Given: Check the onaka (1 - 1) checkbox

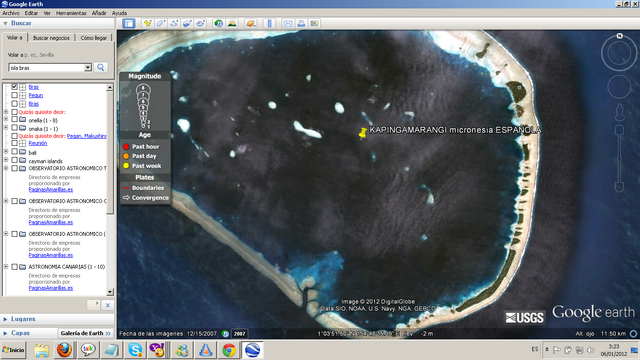Looking at the screenshot, I should [15, 128].
